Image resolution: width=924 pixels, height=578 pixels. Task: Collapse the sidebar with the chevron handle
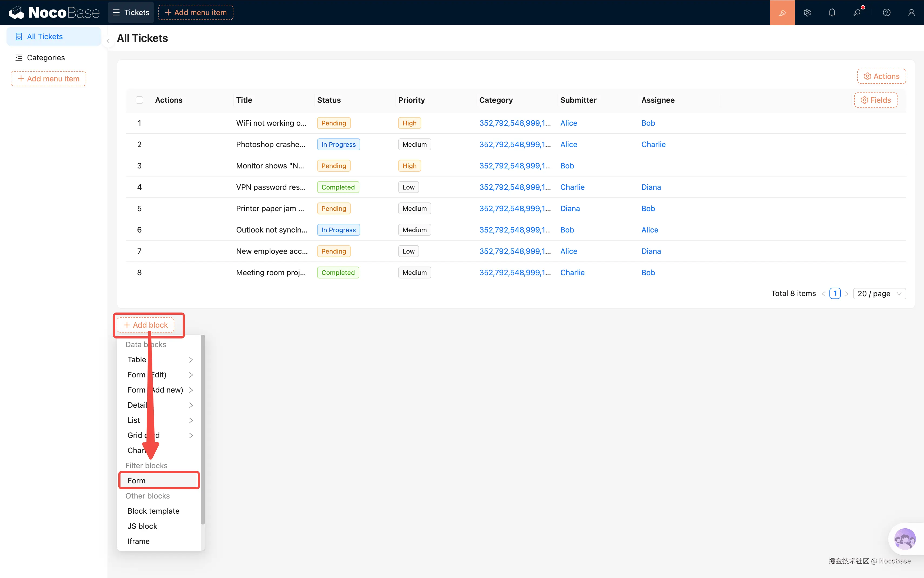point(108,41)
